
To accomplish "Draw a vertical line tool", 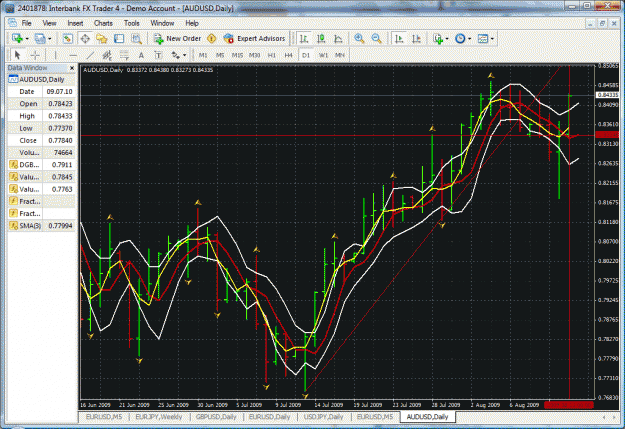I will (55, 55).
